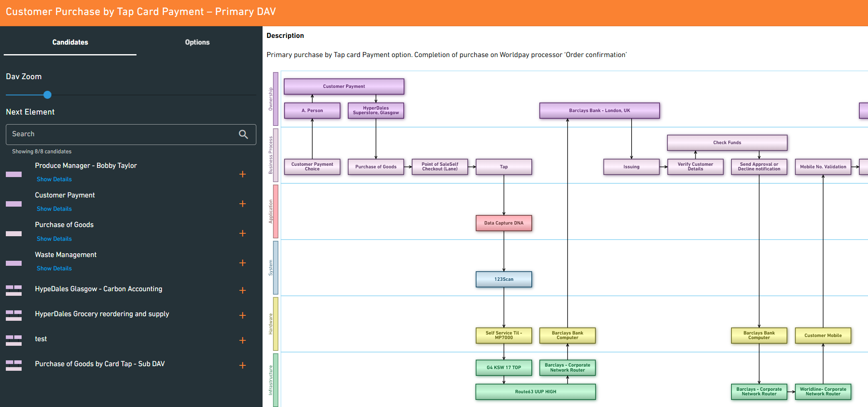Focus the Next Element search field
Viewport: 868px width, 407px height.
click(x=131, y=134)
